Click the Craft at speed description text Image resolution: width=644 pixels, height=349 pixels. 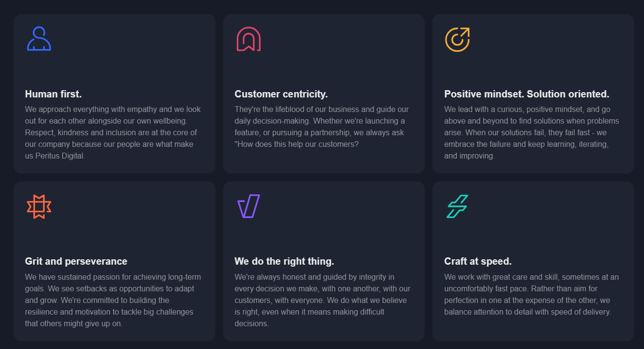click(531, 294)
